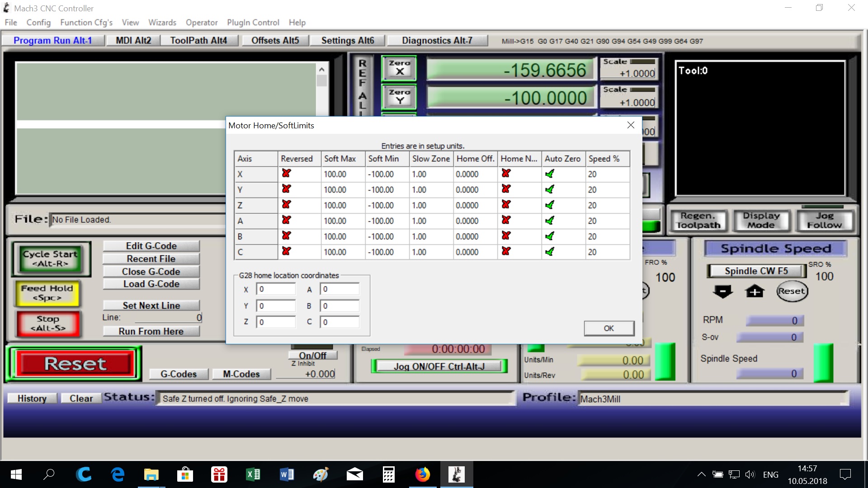
Task: Open the Function Cfg's menu
Action: pos(86,23)
